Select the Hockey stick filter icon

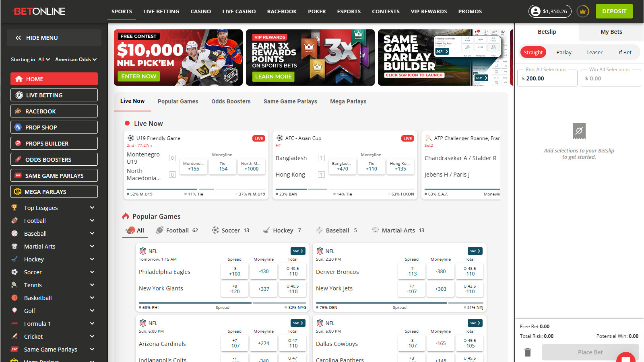[x=266, y=230]
